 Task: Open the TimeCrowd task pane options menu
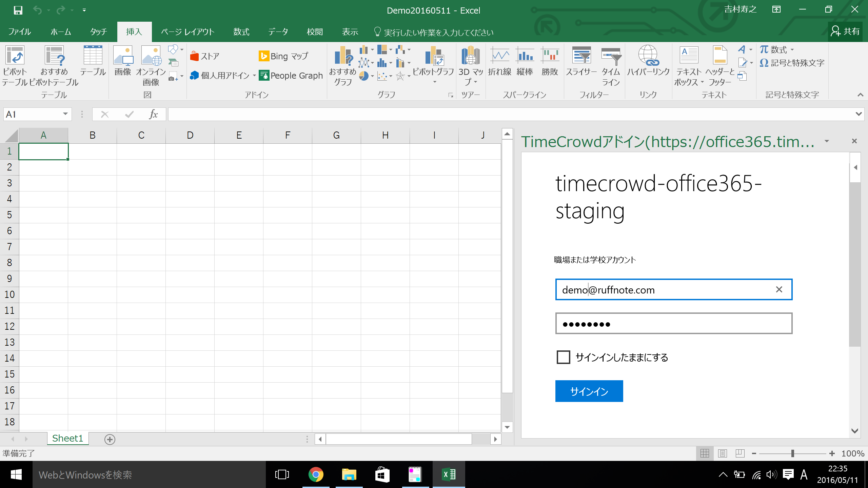click(x=827, y=141)
